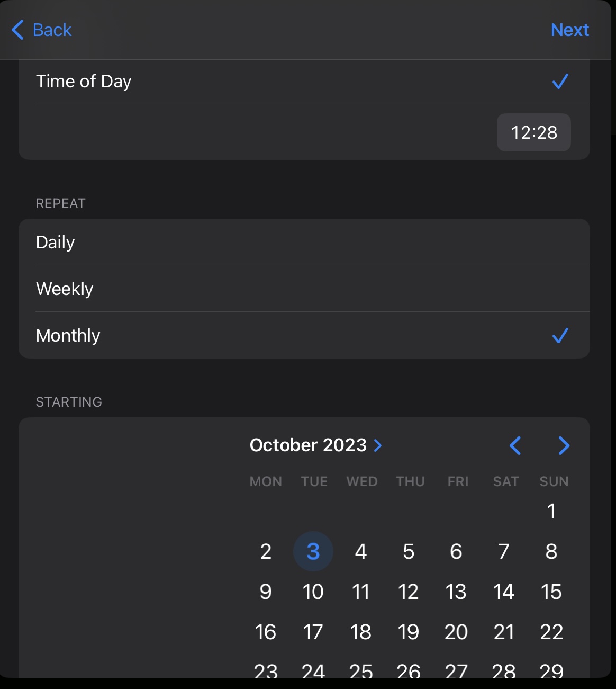Choose October 15 in calendar

551,592
